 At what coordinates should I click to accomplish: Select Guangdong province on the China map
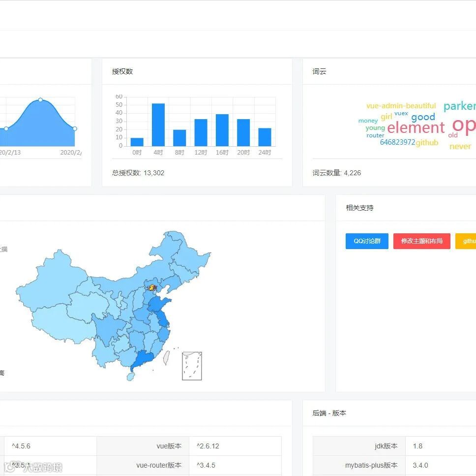click(143, 359)
